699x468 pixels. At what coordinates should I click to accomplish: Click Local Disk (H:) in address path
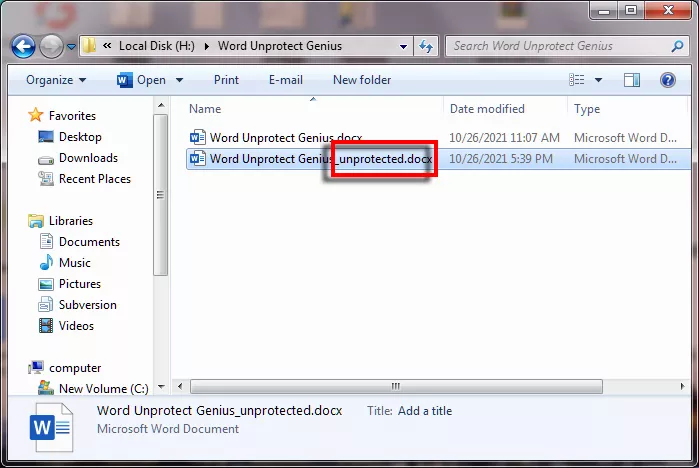tap(156, 46)
